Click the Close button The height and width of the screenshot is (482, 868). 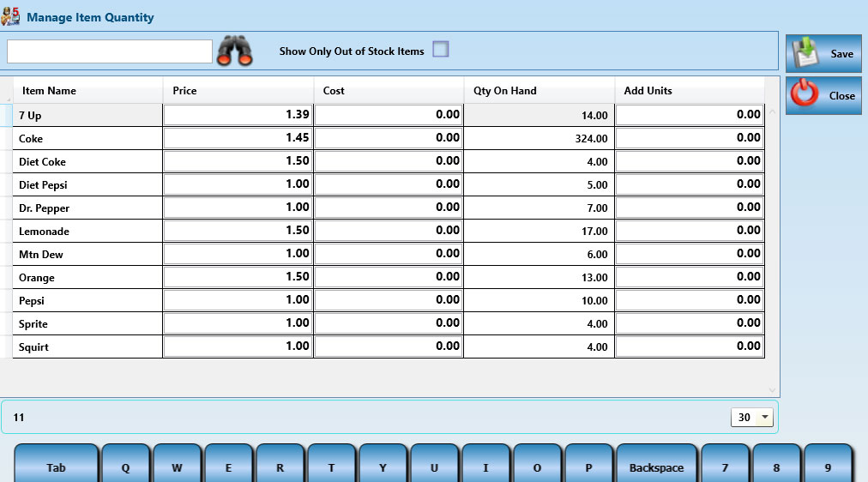[x=823, y=95]
